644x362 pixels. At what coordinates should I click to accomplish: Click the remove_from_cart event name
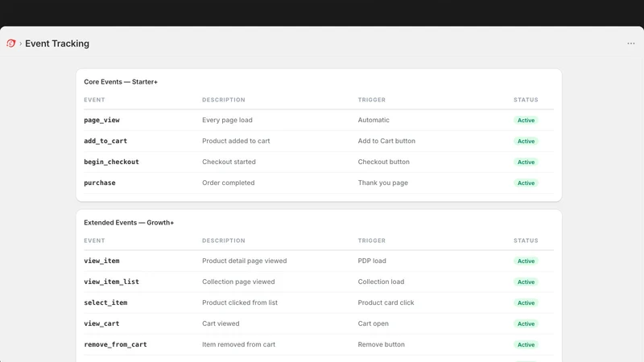coord(115,344)
